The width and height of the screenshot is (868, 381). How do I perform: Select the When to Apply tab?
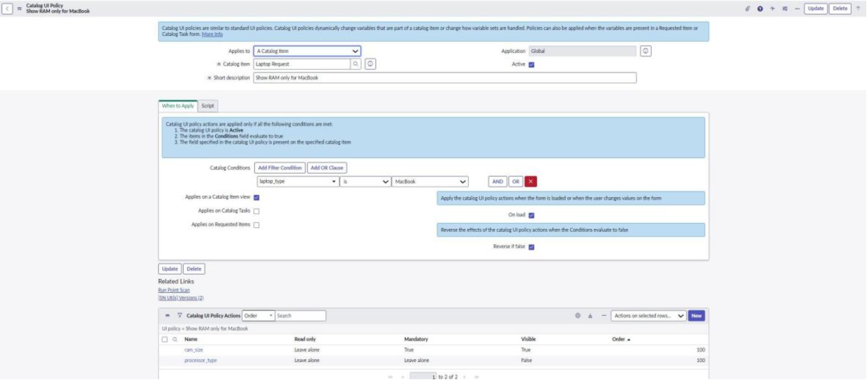[178, 106]
